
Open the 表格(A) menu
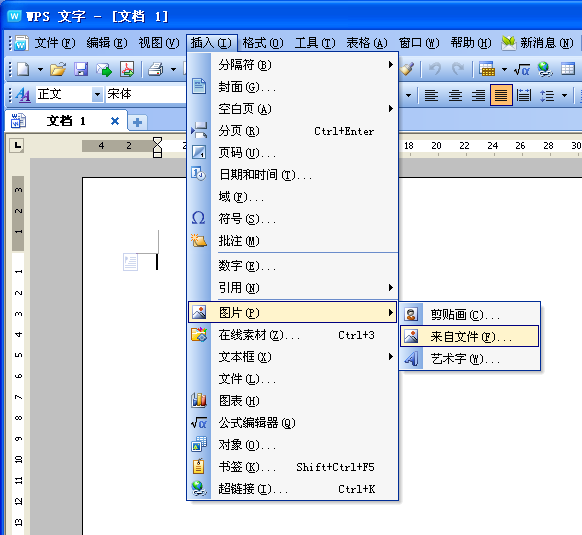point(367,43)
